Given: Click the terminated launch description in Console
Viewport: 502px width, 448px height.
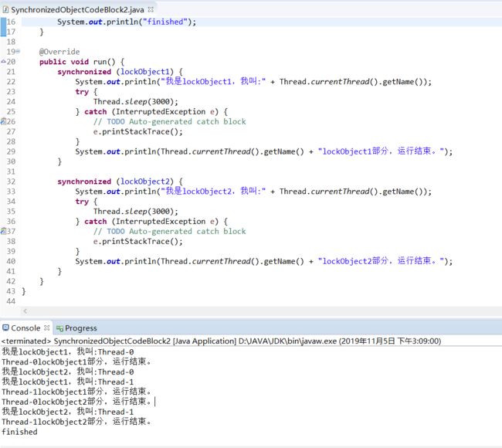Looking at the screenshot, I should click(x=221, y=341).
